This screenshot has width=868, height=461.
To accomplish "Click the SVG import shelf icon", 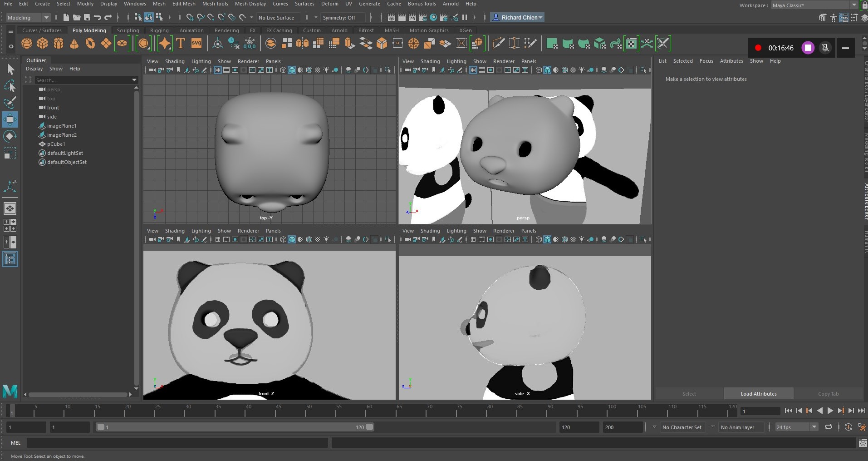I will click(196, 44).
